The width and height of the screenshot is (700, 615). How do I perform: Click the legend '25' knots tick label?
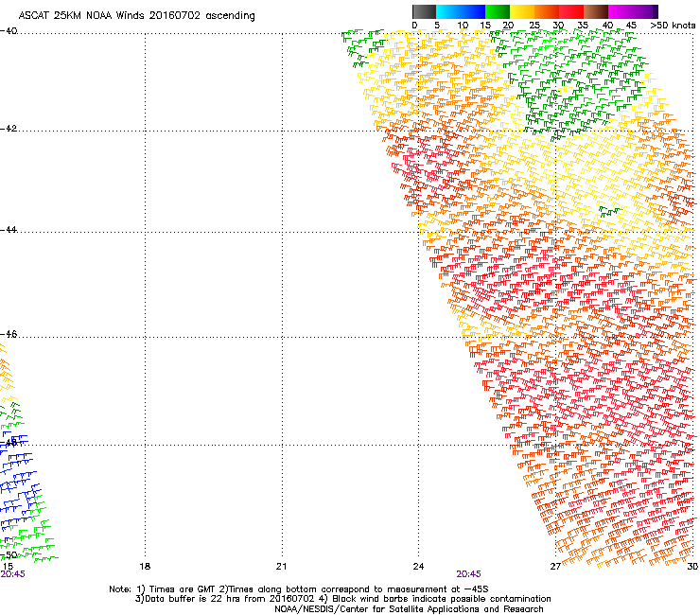[x=534, y=26]
